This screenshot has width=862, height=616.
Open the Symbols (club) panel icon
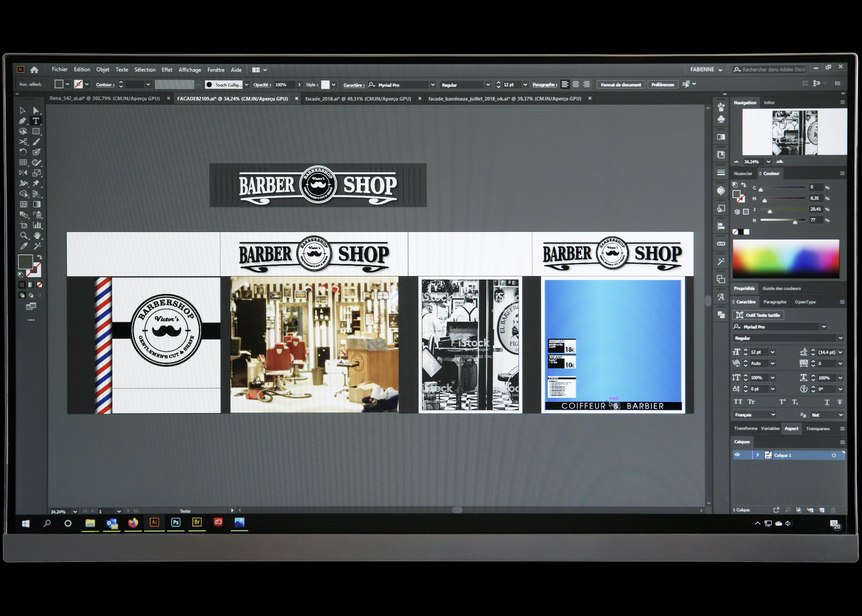coord(721,120)
